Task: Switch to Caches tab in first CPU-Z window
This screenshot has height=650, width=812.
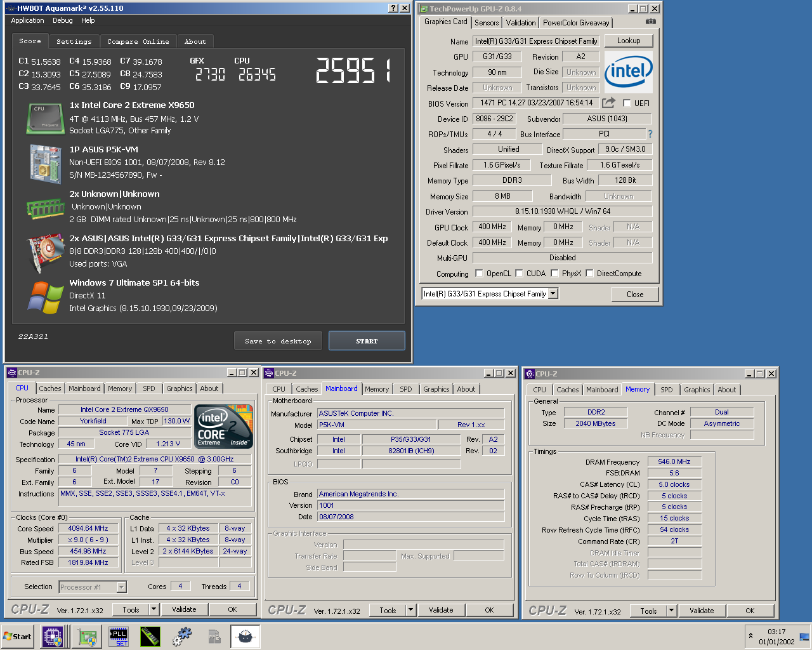Action: [50, 388]
